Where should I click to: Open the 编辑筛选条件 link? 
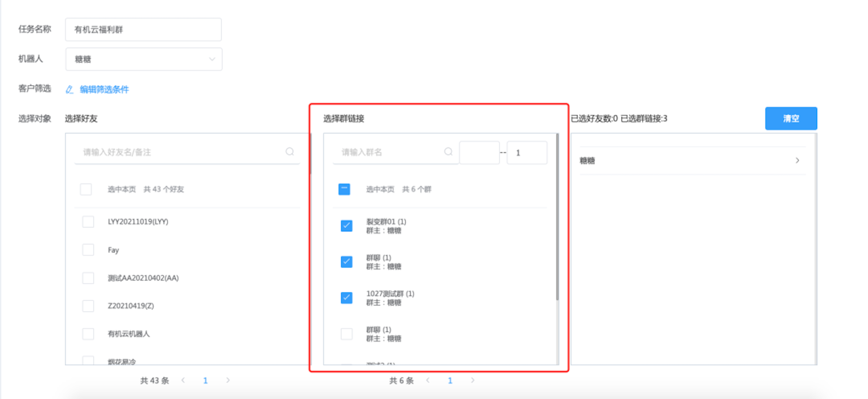pos(103,89)
